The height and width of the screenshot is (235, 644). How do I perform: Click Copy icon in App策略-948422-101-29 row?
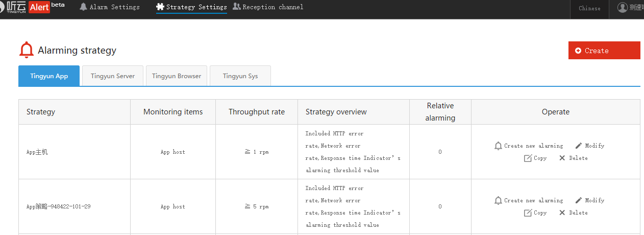click(528, 213)
